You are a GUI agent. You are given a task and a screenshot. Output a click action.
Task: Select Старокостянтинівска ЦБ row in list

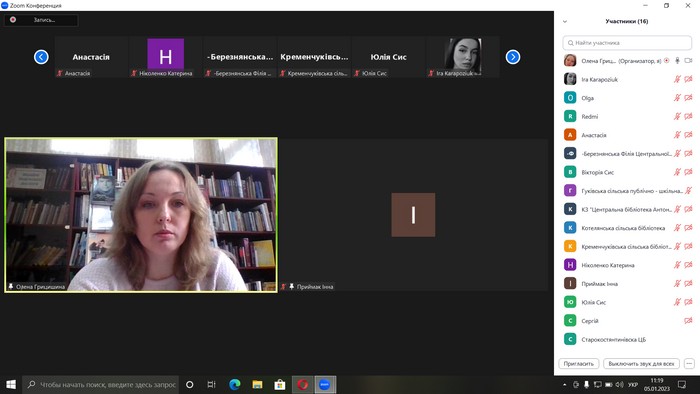point(627,340)
